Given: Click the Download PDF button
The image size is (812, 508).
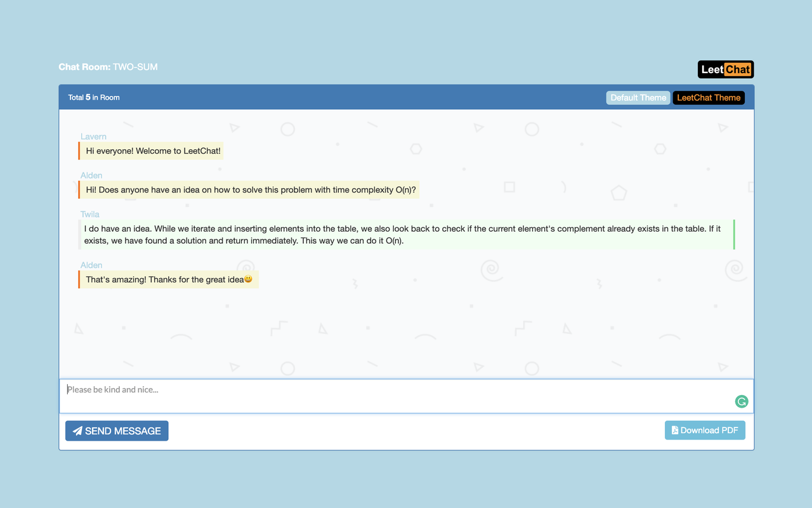Looking at the screenshot, I should tap(705, 430).
